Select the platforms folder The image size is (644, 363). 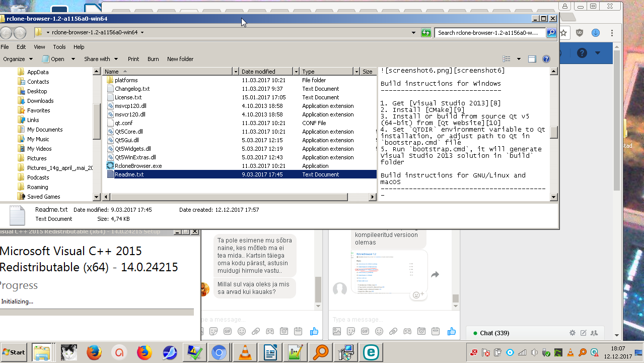click(x=126, y=80)
